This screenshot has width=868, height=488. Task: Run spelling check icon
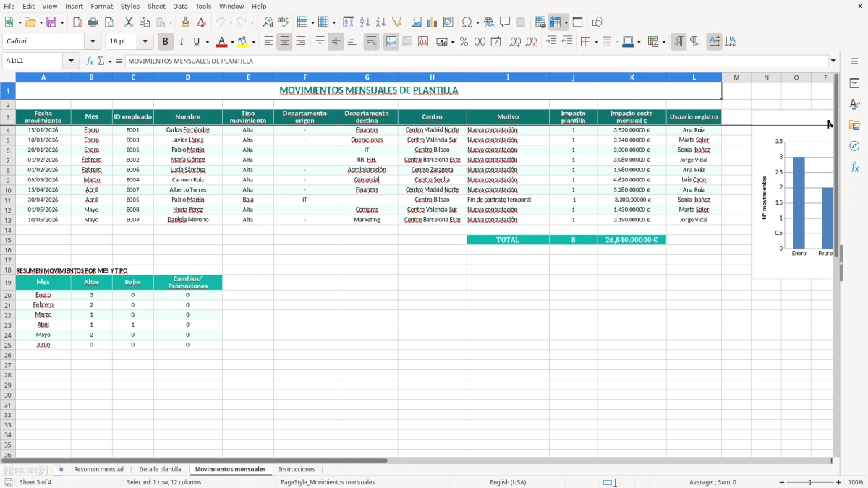[284, 22]
